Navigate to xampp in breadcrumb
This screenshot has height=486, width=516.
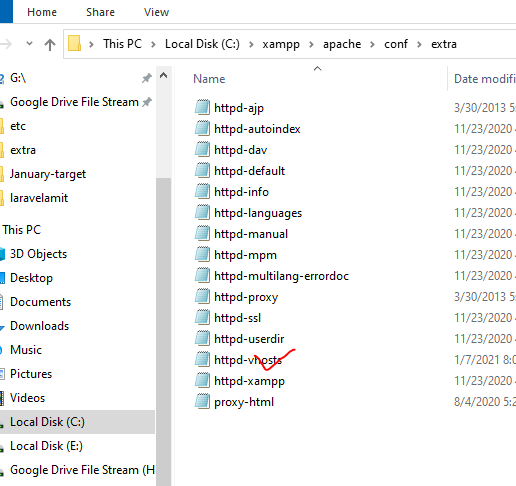click(281, 44)
